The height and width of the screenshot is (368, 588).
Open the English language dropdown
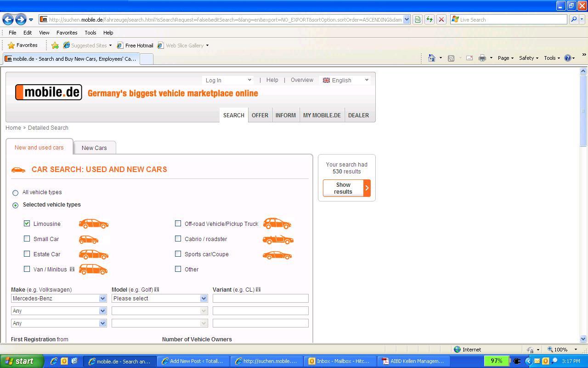coord(345,80)
